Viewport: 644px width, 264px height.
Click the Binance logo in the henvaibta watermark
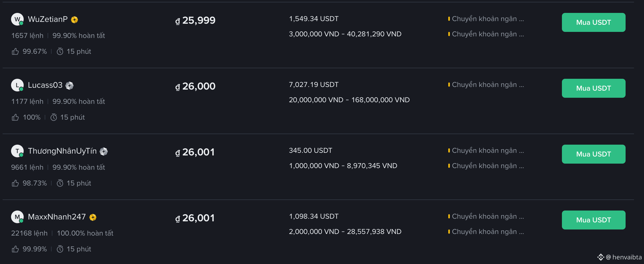(x=601, y=257)
